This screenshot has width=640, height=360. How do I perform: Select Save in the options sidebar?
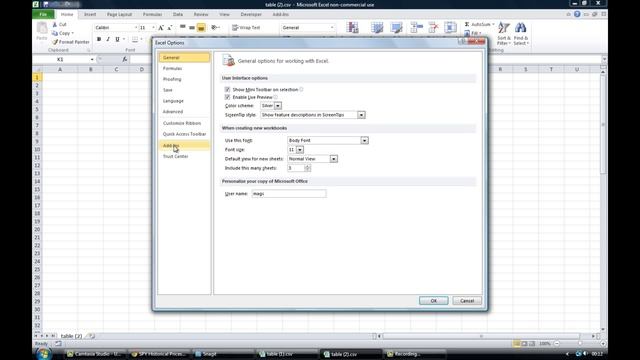184,90
